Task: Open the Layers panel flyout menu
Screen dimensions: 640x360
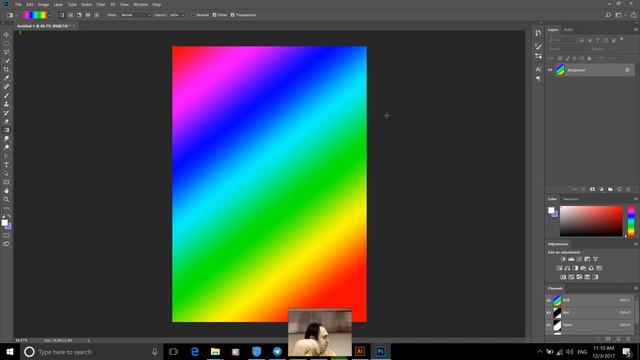Action: [636, 30]
